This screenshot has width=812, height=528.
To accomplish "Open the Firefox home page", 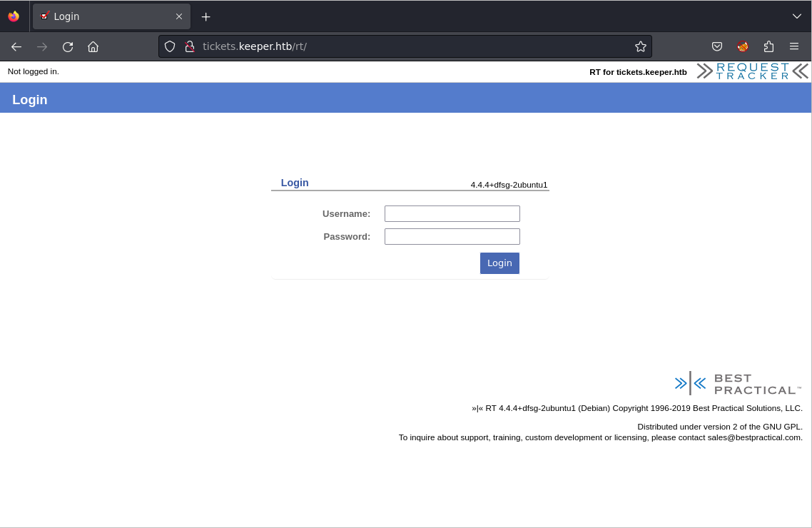I will tap(93, 46).
